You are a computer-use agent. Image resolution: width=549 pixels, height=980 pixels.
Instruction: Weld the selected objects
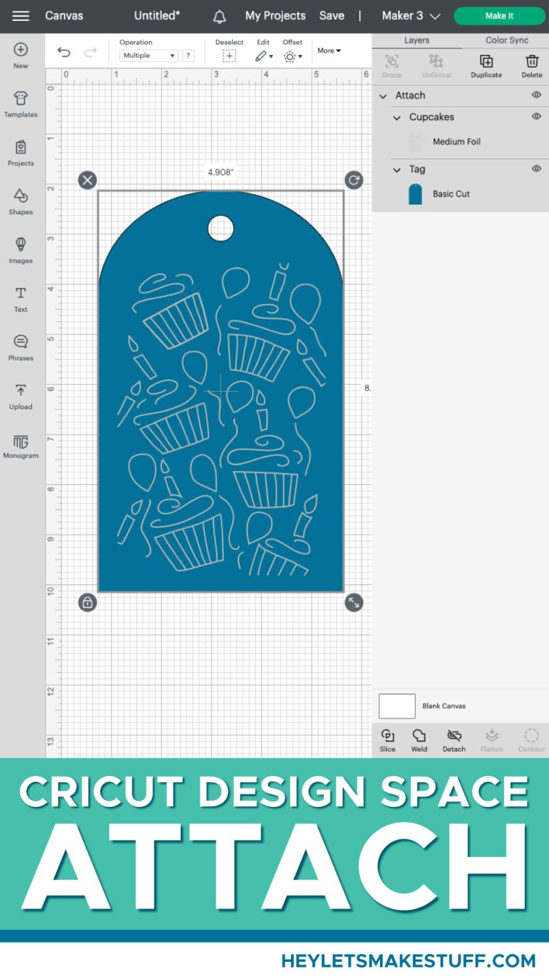point(419,740)
